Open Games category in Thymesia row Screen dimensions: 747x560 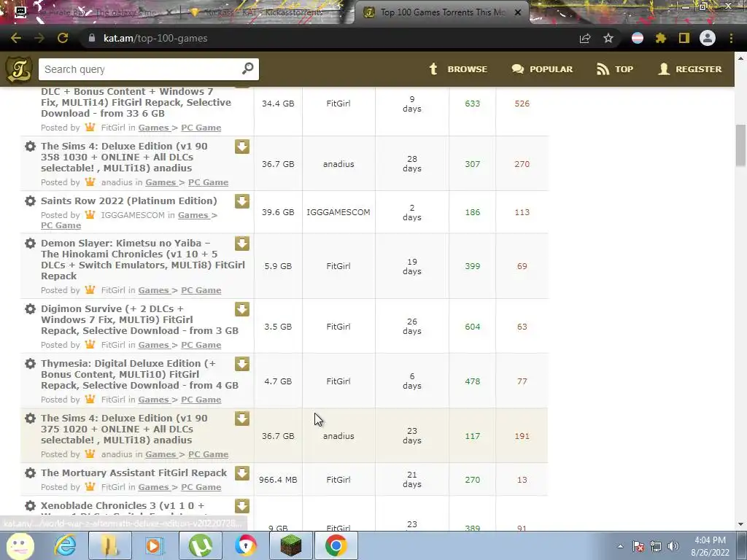point(153,400)
